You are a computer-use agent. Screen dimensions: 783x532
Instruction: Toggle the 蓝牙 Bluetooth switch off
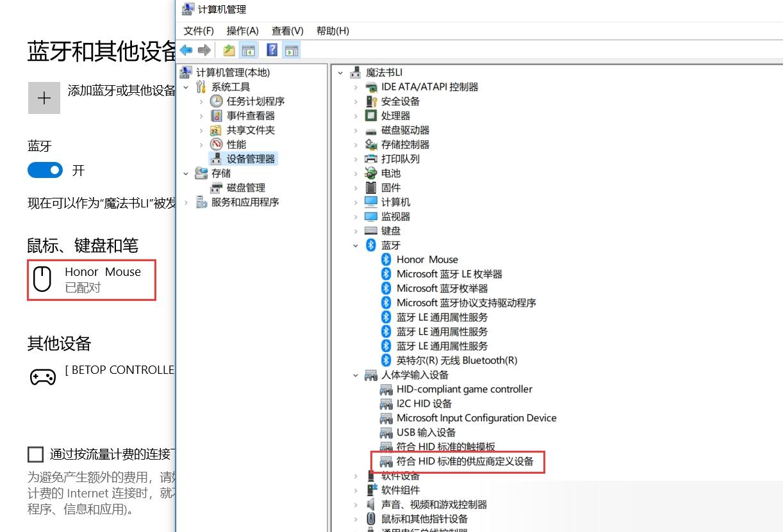click(x=45, y=170)
